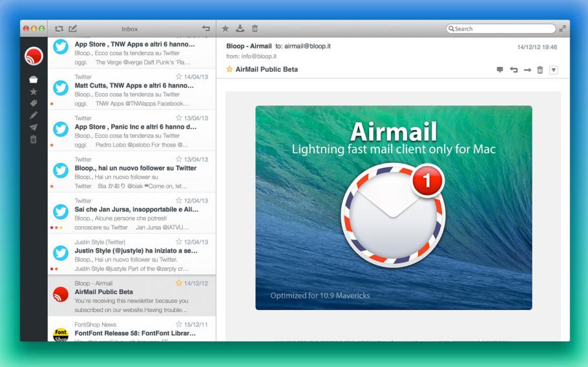Click the Bloop account avatar in sidebar
Screen dimensions: 588x367
pos(34,56)
